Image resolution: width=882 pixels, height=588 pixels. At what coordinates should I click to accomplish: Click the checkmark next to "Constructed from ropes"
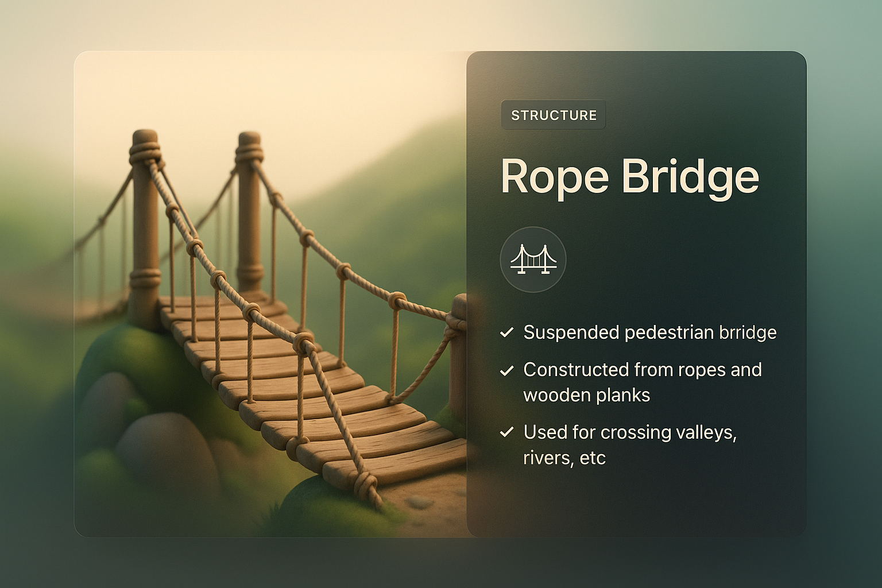[506, 370]
